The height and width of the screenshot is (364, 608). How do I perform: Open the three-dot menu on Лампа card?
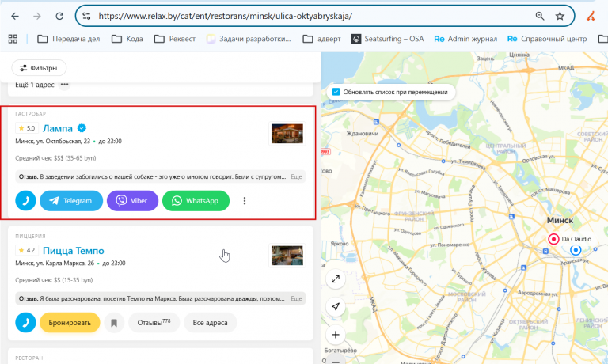(x=245, y=201)
